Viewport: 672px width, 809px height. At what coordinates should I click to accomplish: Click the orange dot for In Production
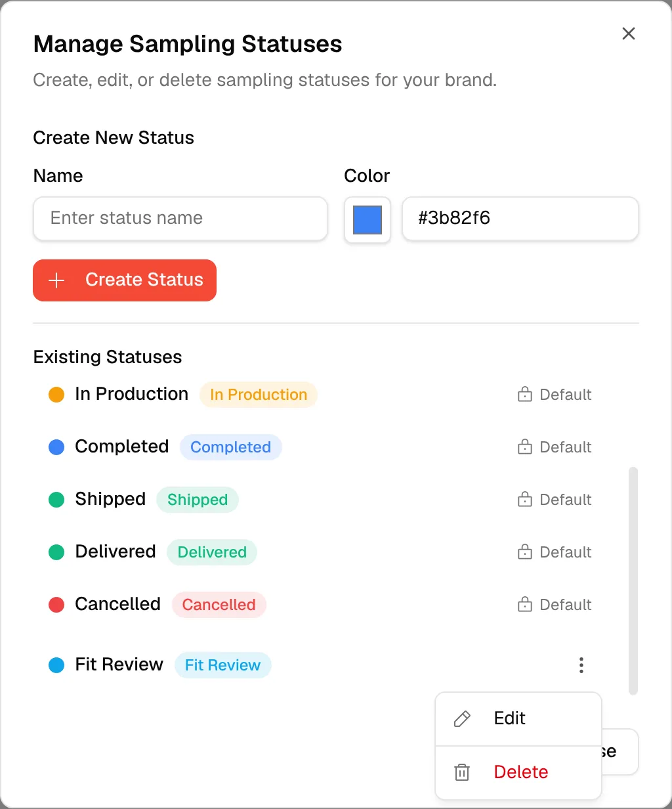[56, 395]
